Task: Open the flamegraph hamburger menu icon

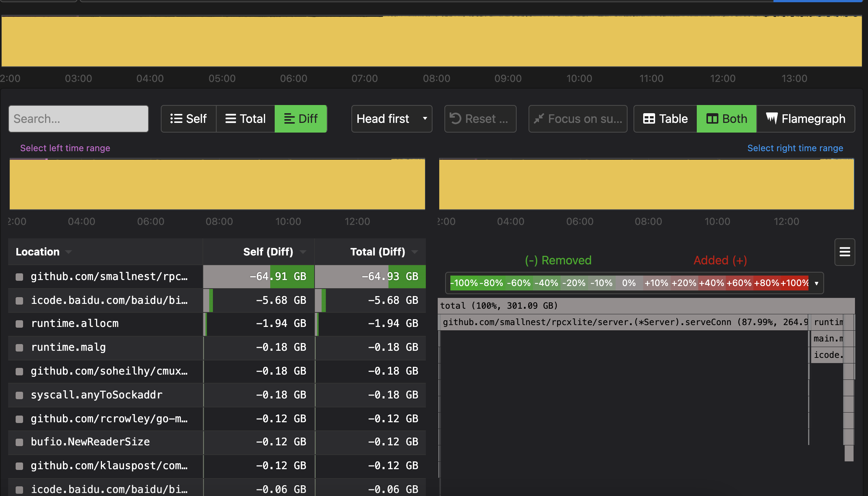Action: (x=845, y=252)
